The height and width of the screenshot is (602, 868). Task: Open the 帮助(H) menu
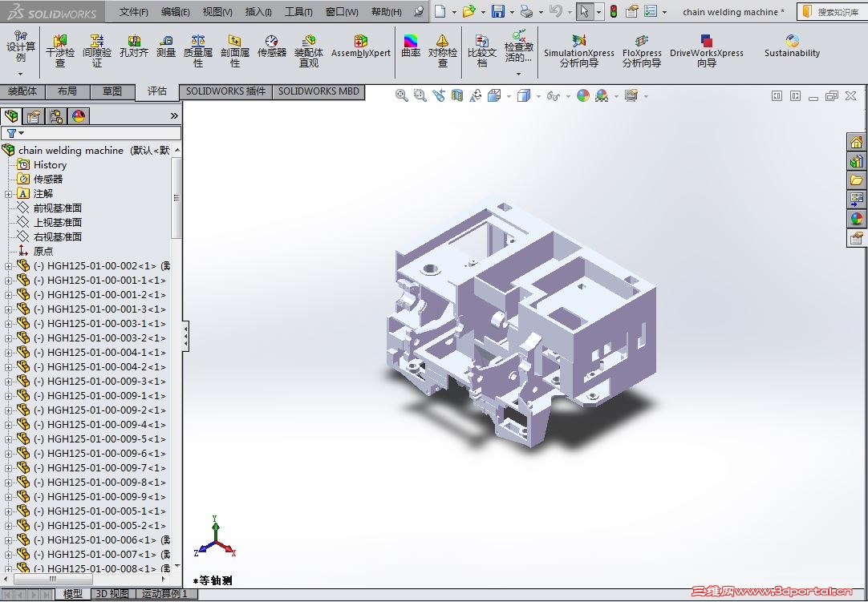tap(387, 11)
